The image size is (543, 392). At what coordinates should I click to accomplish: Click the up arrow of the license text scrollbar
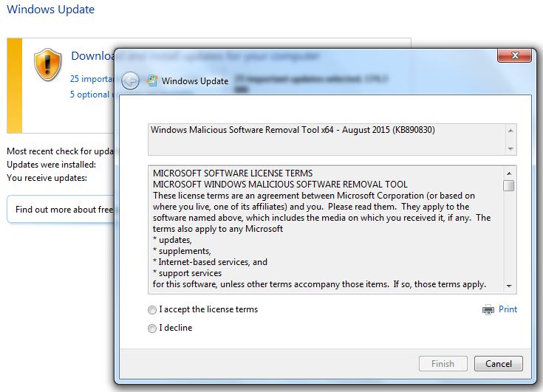coord(509,173)
